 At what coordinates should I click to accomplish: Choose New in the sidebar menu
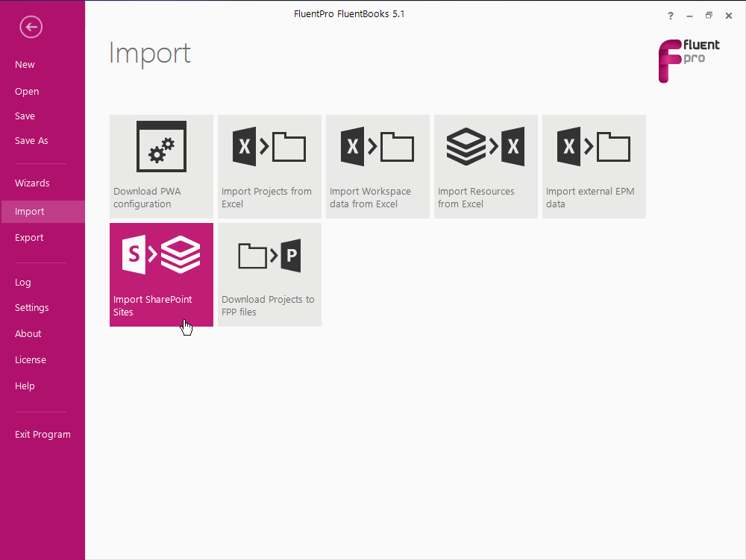[x=25, y=65]
